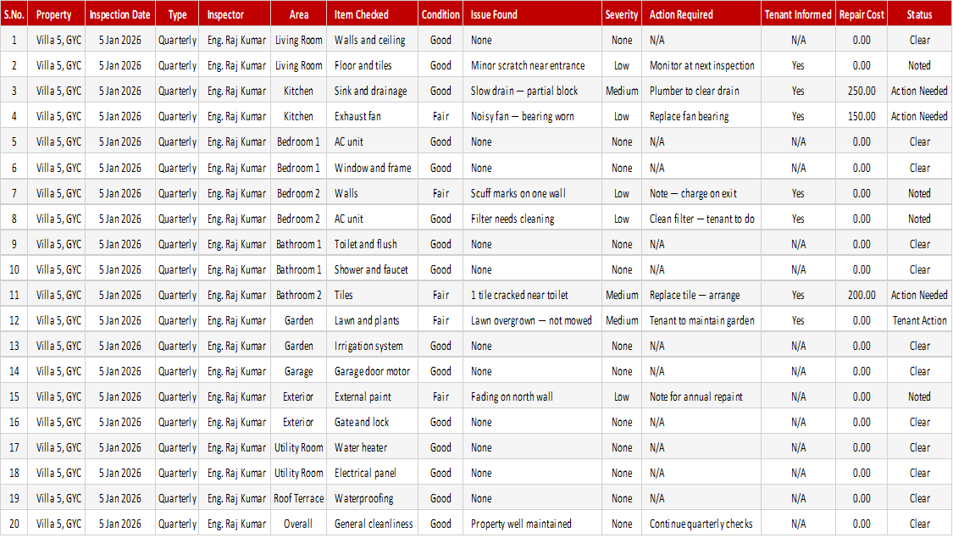Select 'Lawn overgrown — not mowed' cell

pos(532,320)
